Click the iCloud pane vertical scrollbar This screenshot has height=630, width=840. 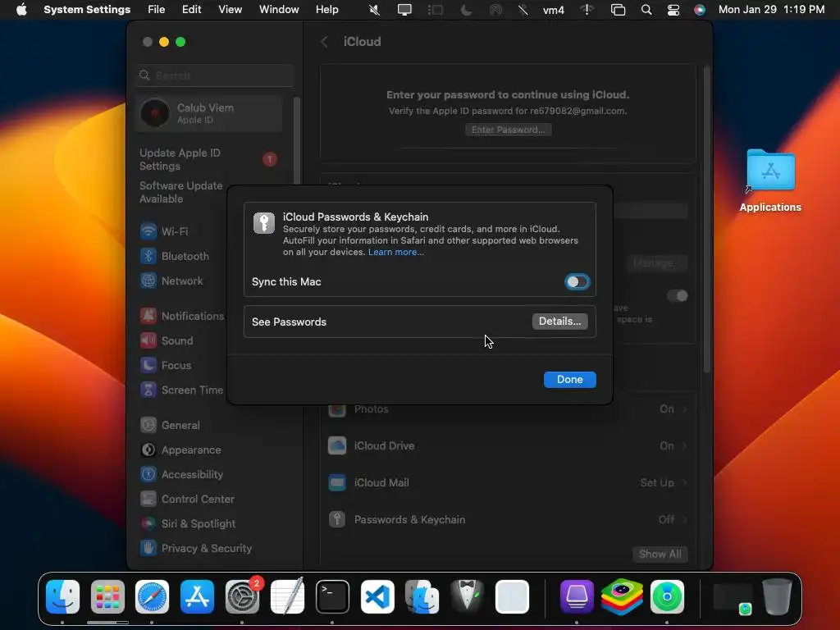click(706, 220)
